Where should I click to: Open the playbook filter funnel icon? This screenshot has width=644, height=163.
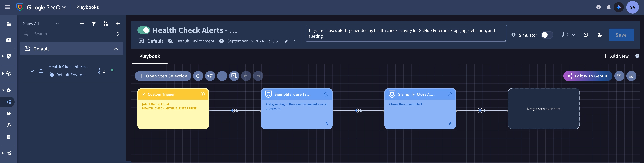click(94, 24)
